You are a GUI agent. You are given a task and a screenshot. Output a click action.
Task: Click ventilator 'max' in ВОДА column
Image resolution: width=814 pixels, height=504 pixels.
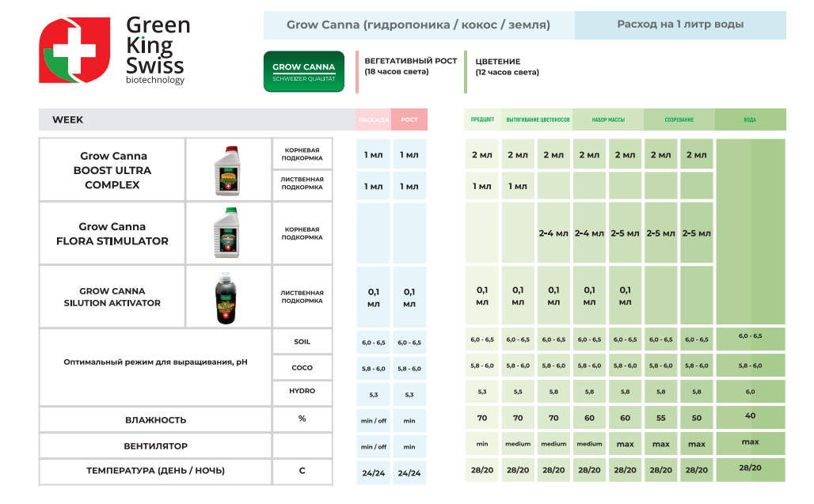[750, 441]
